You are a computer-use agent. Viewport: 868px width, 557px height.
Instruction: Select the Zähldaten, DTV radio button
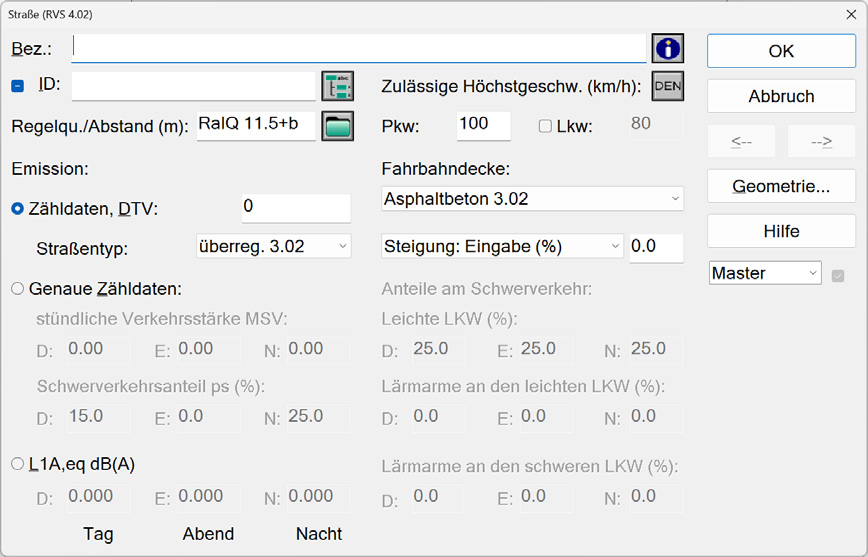click(18, 209)
